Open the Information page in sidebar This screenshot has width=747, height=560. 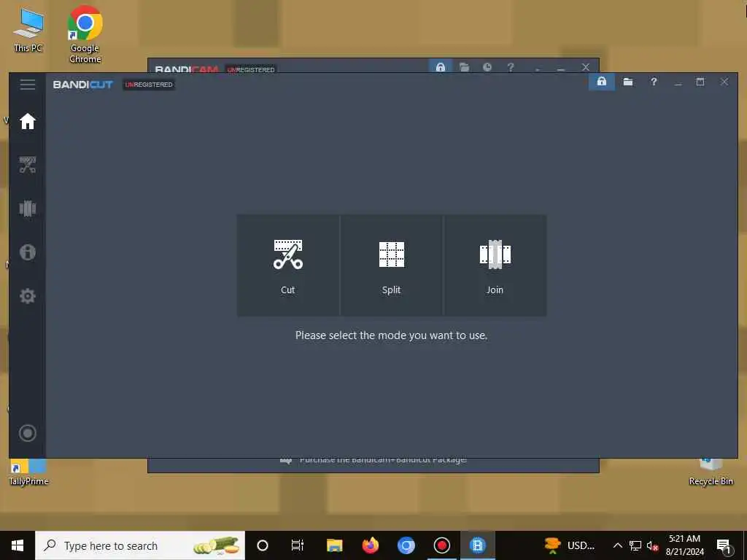[x=28, y=252]
